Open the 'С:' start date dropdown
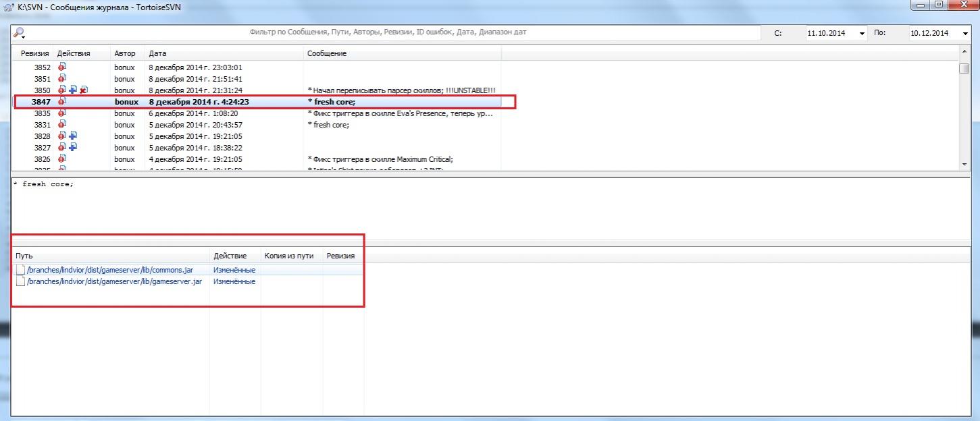 tap(862, 34)
